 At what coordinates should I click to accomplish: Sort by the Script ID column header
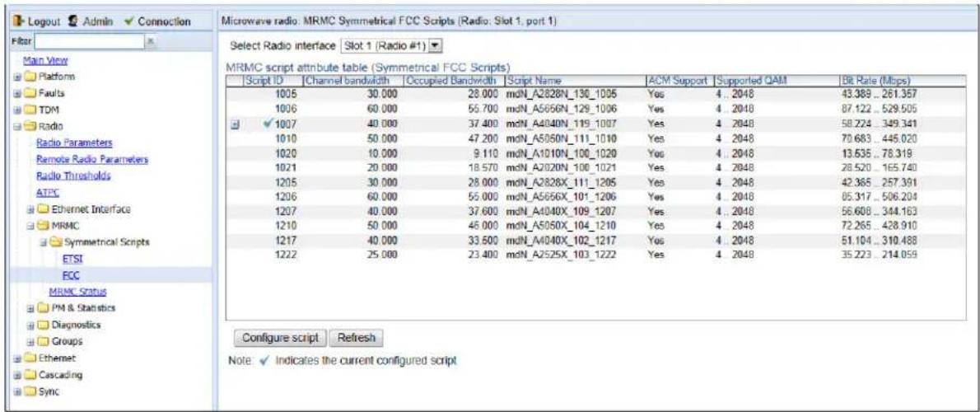tap(273, 82)
